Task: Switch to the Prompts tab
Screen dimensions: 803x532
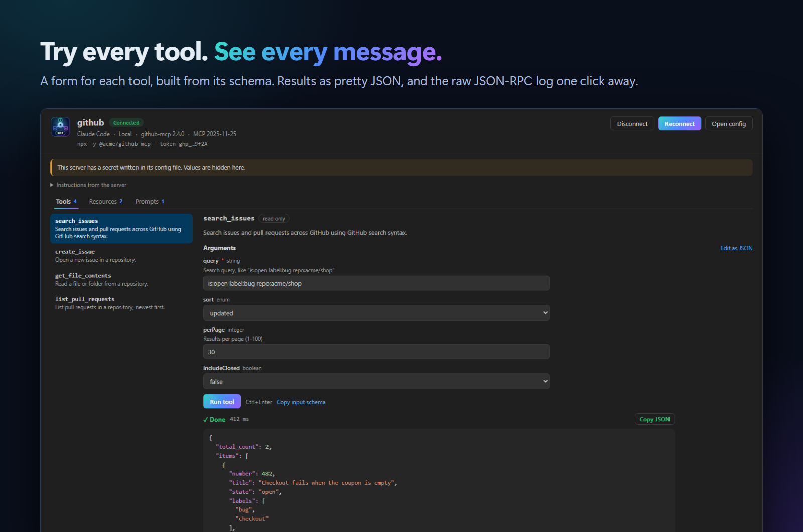Action: 150,201
